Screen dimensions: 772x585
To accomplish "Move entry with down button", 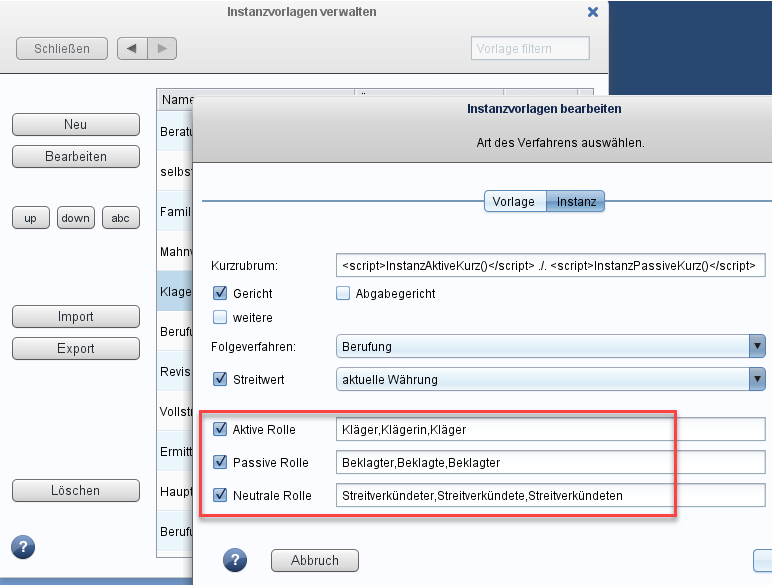I will point(76,218).
